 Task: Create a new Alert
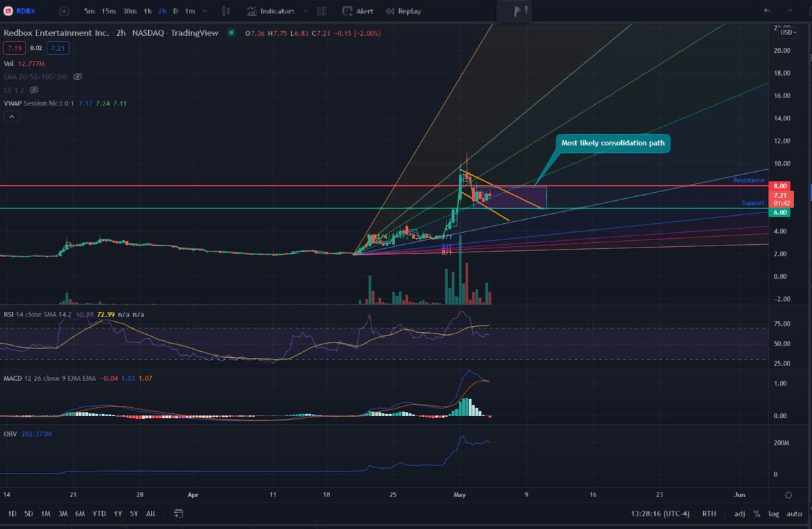pos(358,11)
